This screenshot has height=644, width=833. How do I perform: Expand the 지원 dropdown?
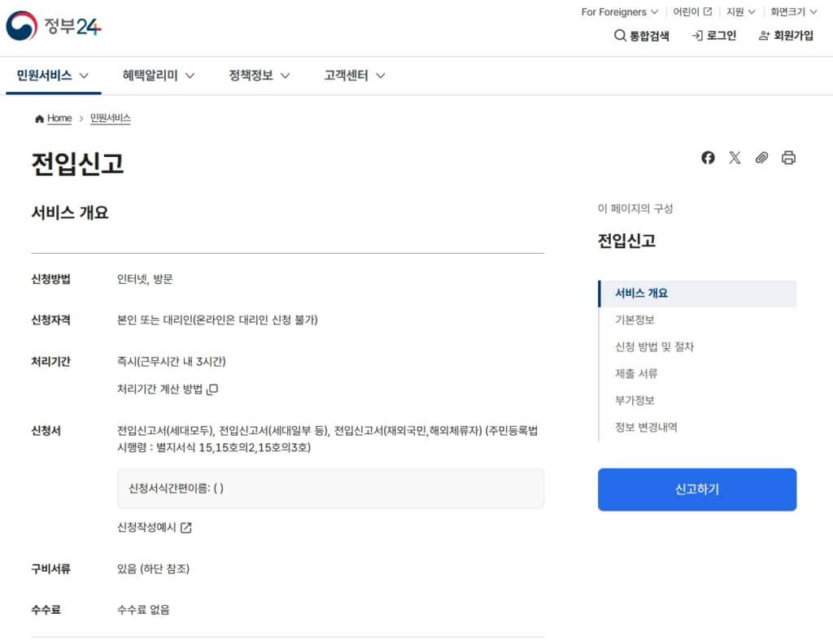[x=739, y=11]
